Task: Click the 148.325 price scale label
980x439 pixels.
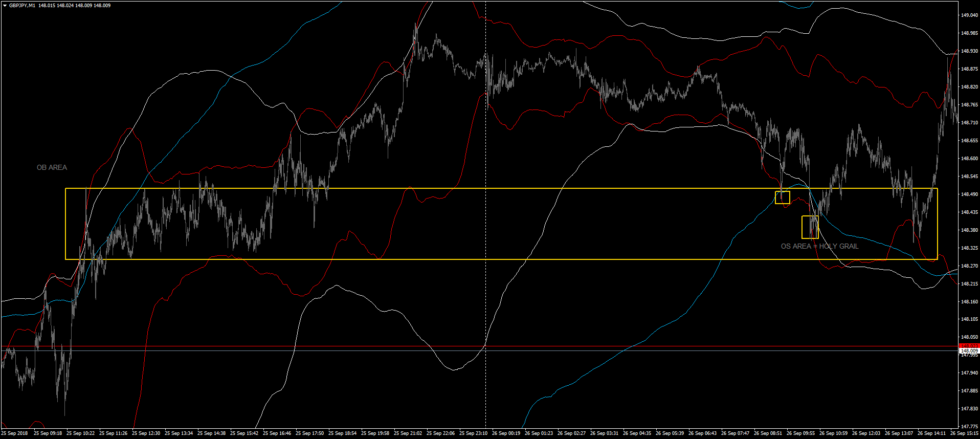Action: click(969, 248)
